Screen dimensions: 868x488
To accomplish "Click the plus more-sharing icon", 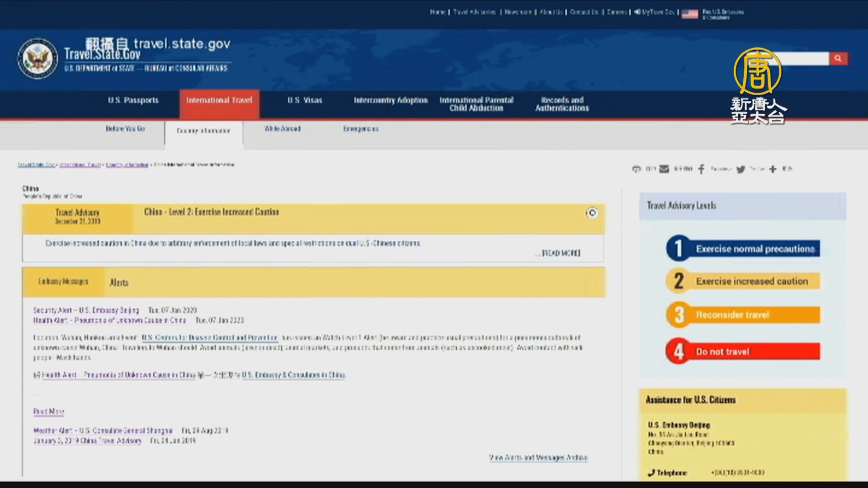I will (773, 169).
